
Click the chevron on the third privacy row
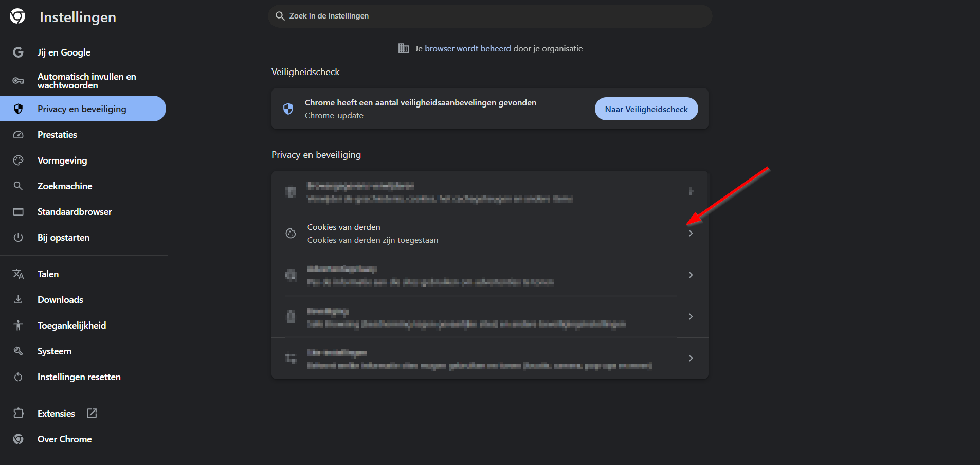(x=691, y=275)
